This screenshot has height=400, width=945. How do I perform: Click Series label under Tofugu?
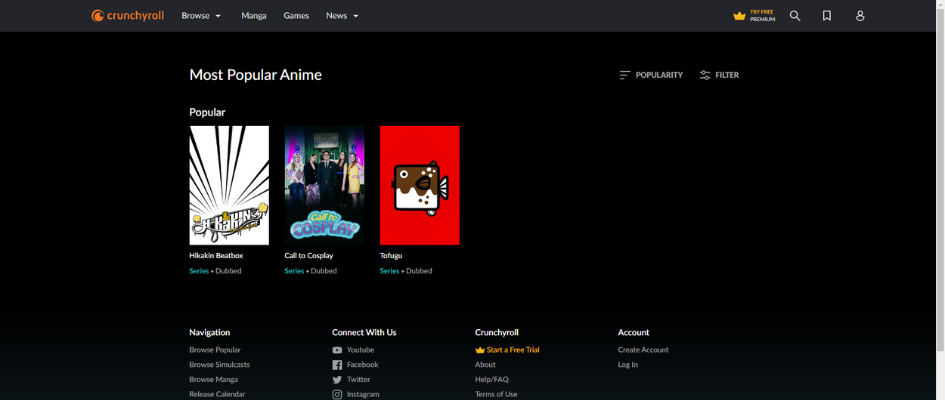coord(389,271)
